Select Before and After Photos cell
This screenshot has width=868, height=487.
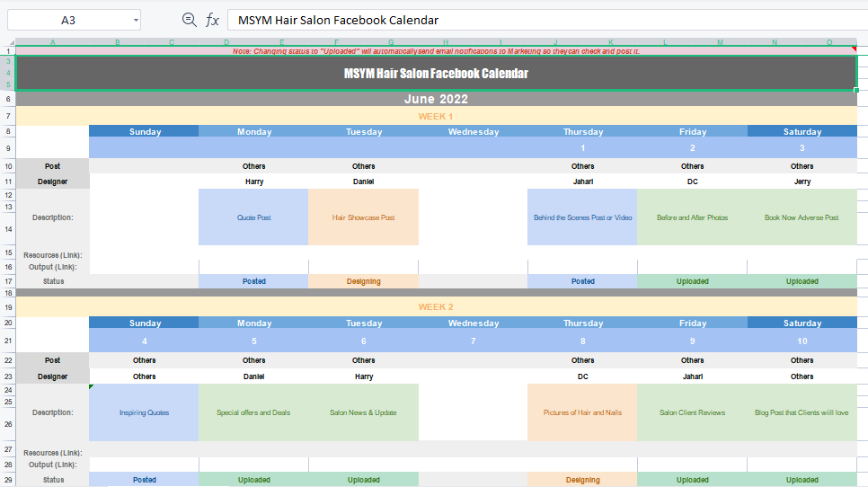coord(692,217)
